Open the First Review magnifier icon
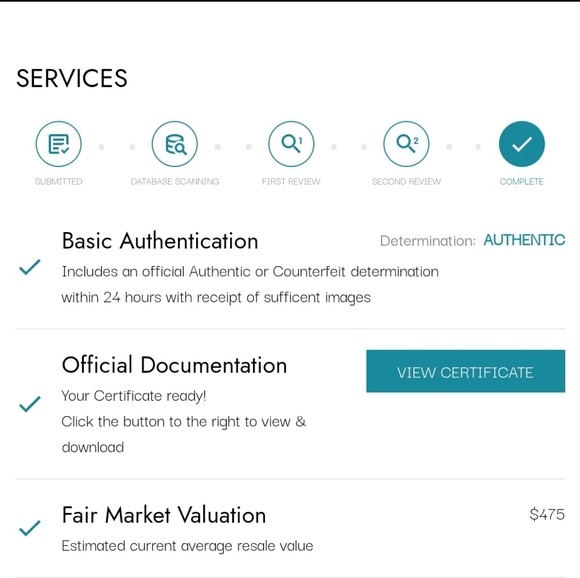 pos(291,144)
